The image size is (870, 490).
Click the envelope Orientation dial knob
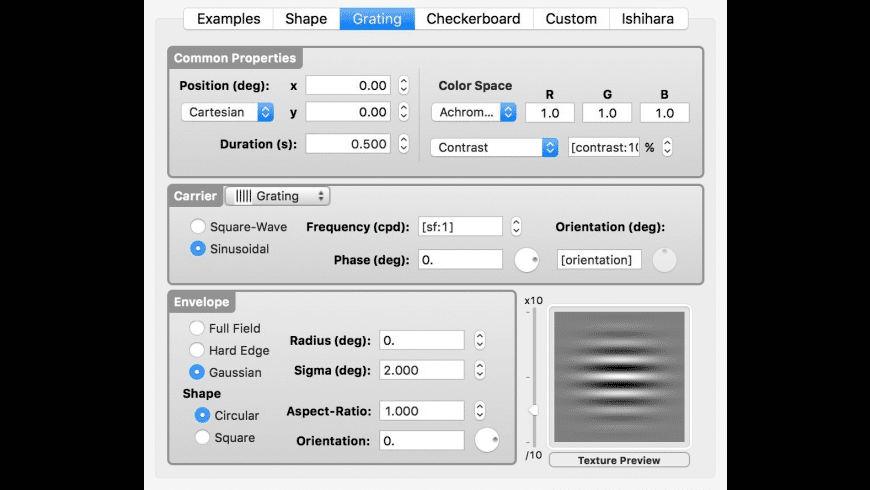[487, 440]
